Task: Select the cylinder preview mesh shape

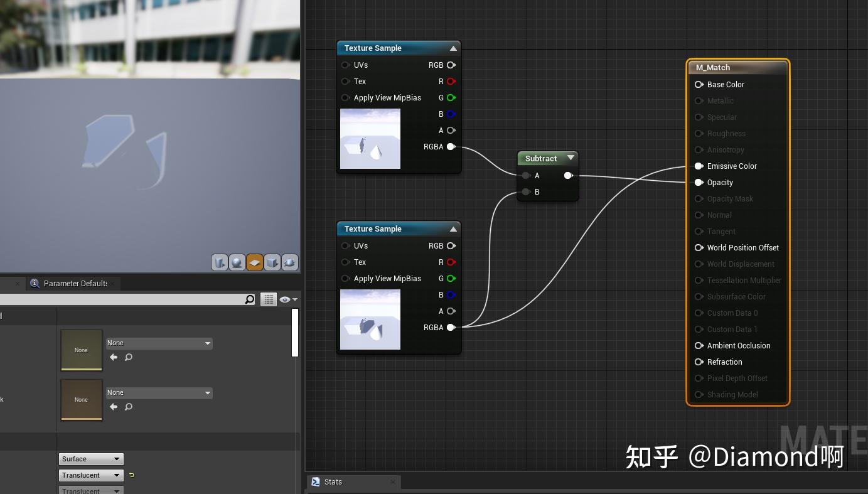Action: click(220, 262)
